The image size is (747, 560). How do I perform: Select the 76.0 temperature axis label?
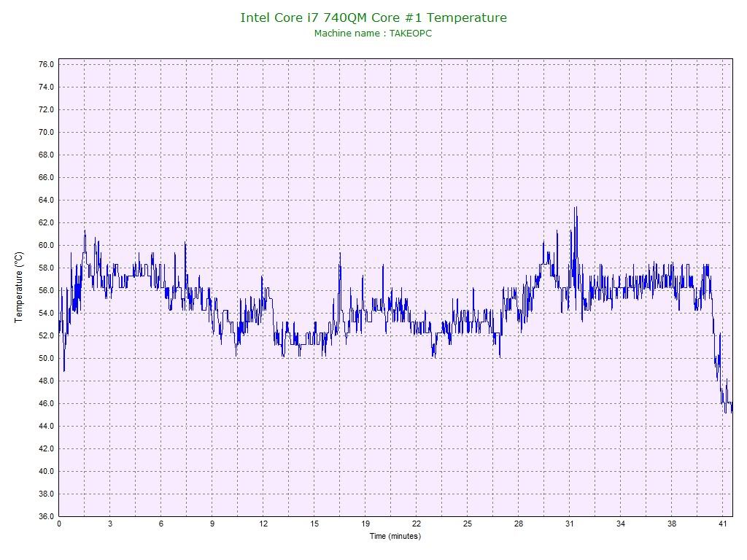[x=46, y=64]
